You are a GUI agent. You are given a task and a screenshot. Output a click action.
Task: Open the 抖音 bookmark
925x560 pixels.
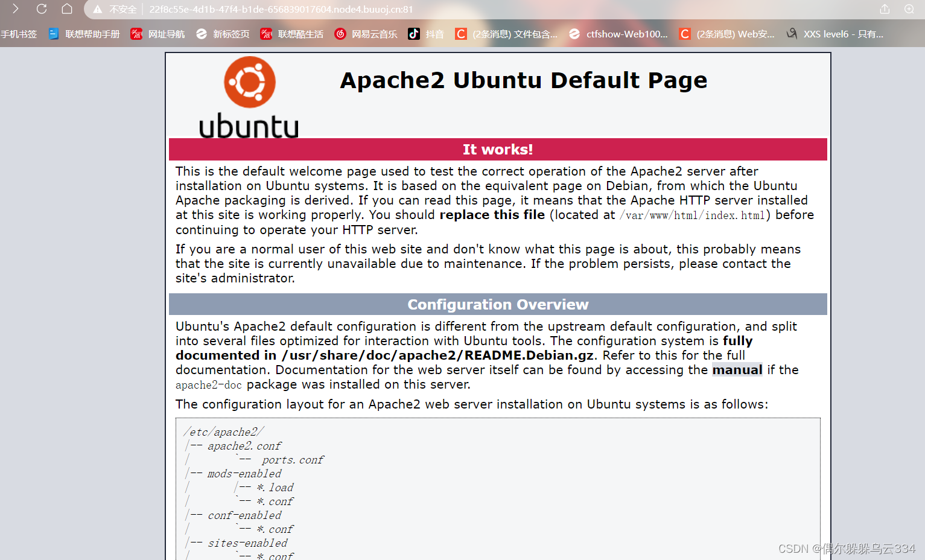(x=434, y=34)
